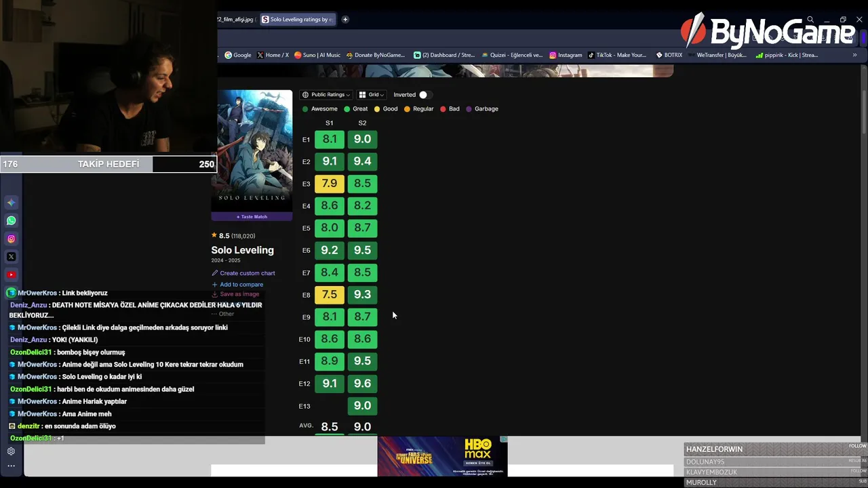This screenshot has width=868, height=488.
Task: Open the YouTube sidebar icon
Action: click(12, 274)
